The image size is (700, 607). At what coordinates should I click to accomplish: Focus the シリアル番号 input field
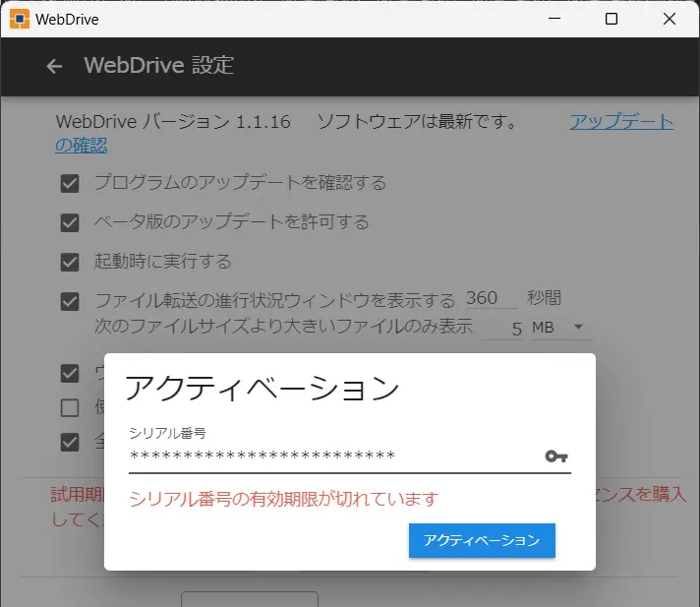click(334, 456)
